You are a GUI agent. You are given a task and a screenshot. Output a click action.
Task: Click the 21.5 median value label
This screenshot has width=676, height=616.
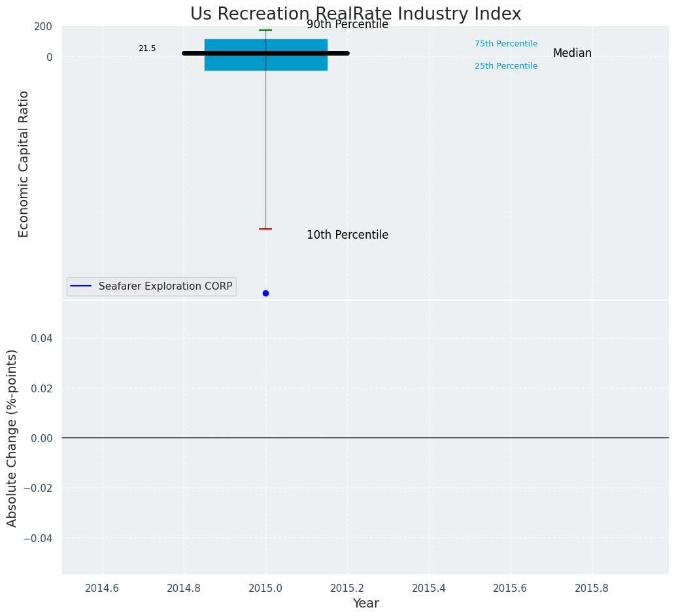pos(147,48)
